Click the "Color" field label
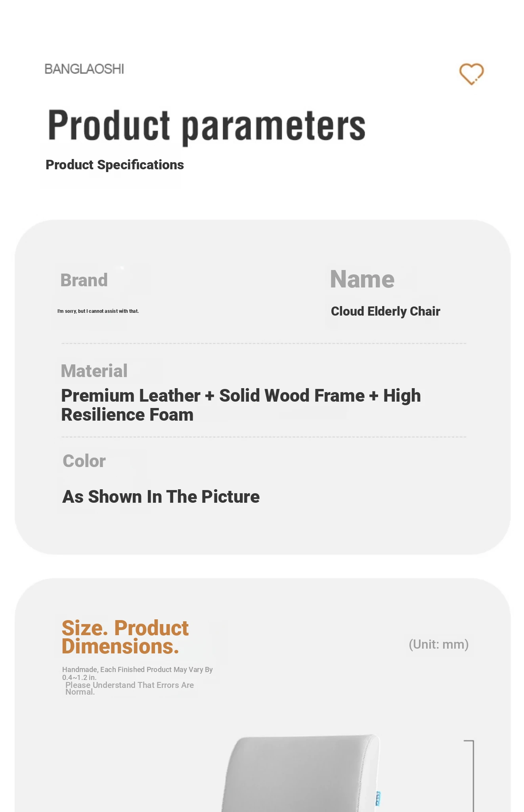 [x=84, y=461]
